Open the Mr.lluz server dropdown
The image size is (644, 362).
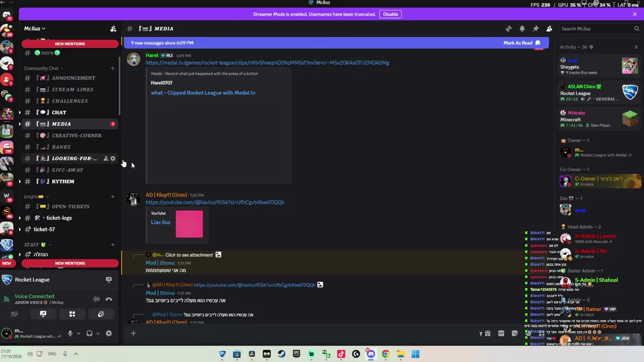click(35, 29)
